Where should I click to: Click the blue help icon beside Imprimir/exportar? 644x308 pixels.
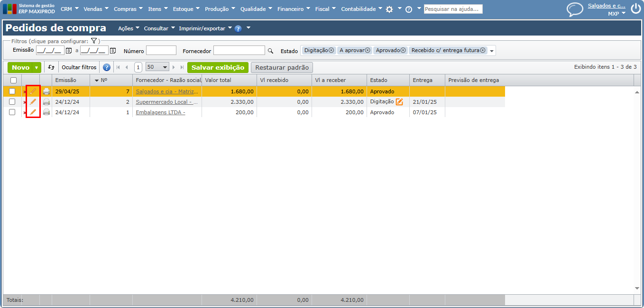coord(238,28)
